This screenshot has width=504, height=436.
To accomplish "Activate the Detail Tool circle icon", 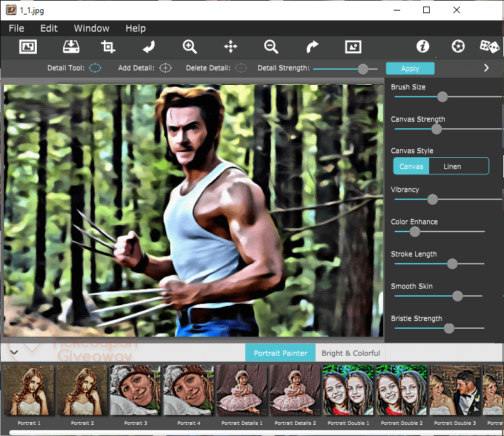I will coord(95,68).
